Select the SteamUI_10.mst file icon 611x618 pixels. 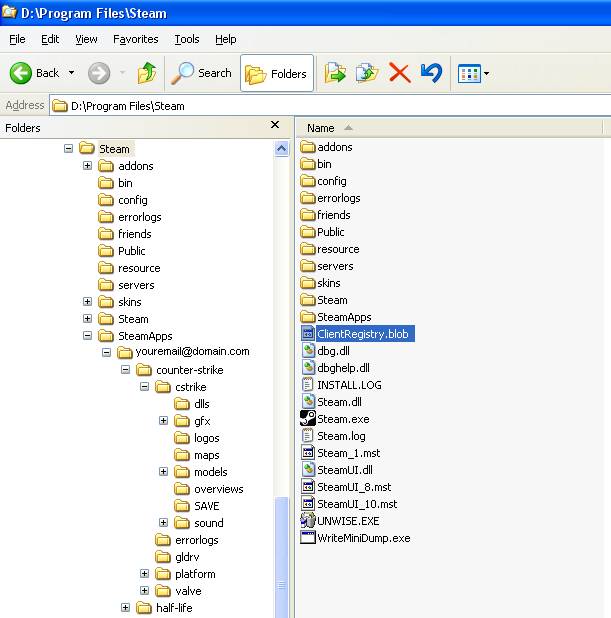(x=308, y=504)
